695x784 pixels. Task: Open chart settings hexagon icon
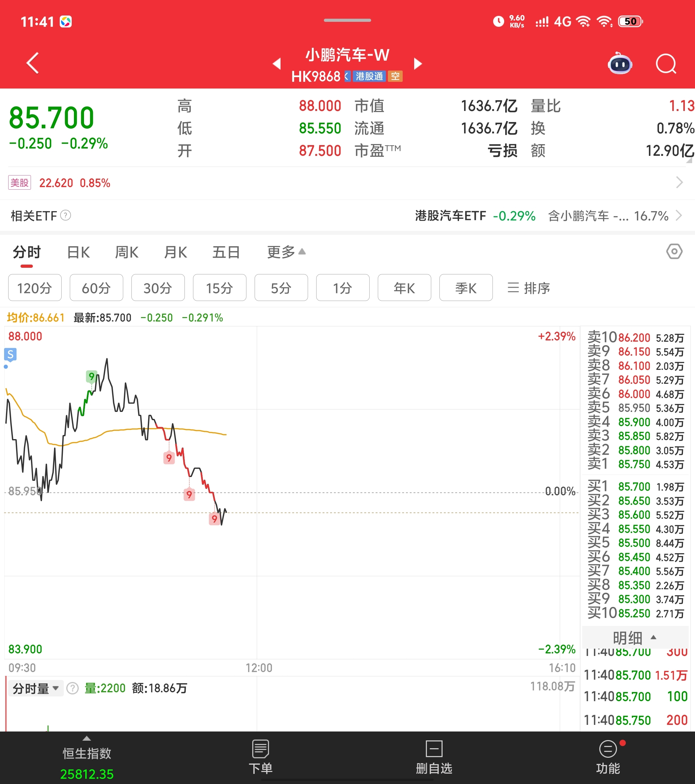click(674, 252)
